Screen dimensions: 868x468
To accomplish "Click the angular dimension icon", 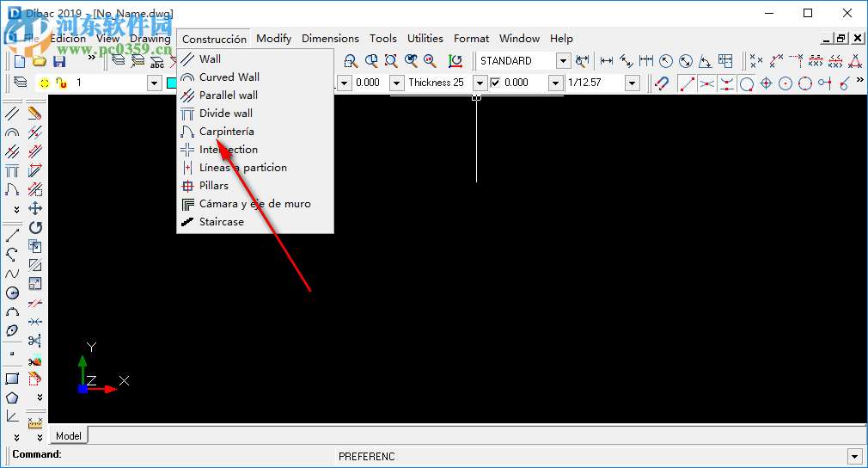I will [705, 61].
